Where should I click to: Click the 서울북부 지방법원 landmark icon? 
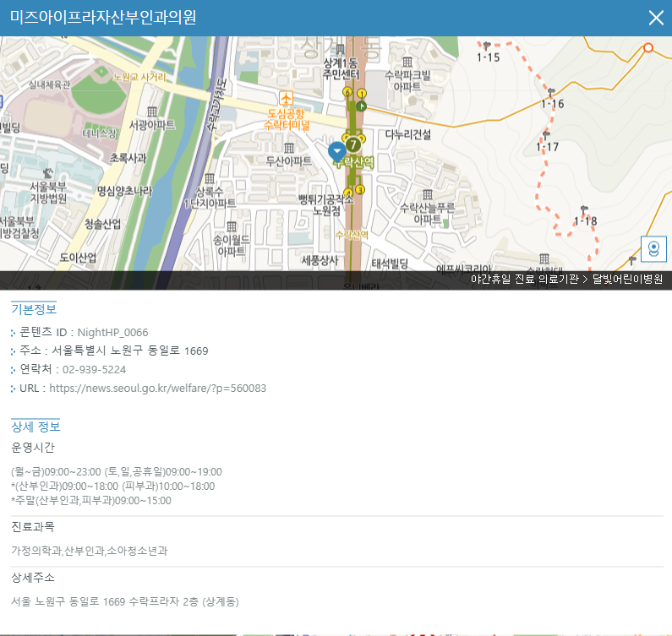[48, 173]
